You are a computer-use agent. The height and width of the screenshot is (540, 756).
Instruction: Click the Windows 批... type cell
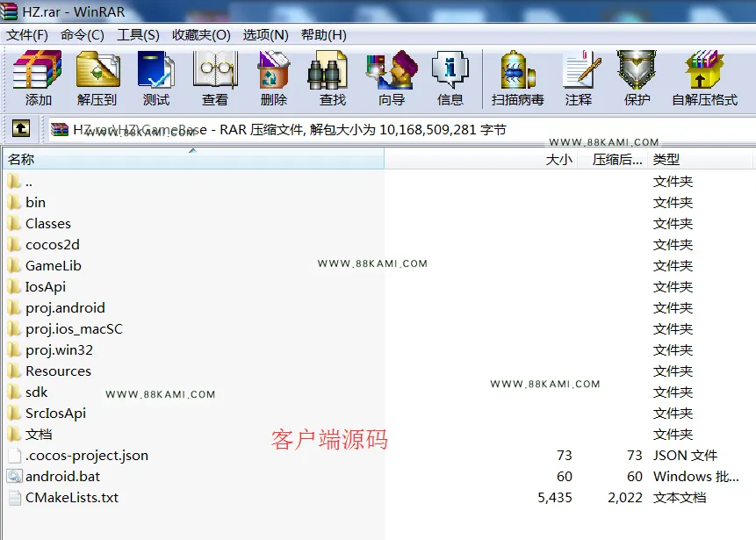[x=695, y=477]
